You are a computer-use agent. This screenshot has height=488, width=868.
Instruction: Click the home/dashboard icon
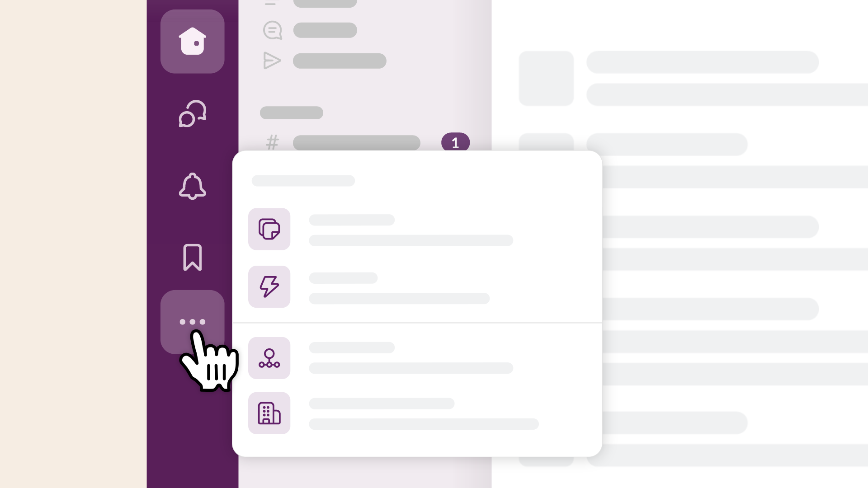click(x=193, y=41)
